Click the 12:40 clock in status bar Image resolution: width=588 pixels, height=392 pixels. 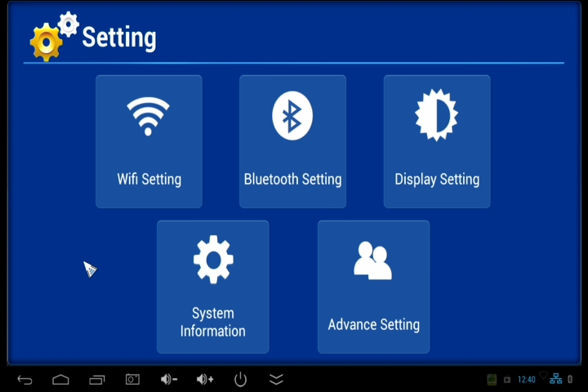527,380
